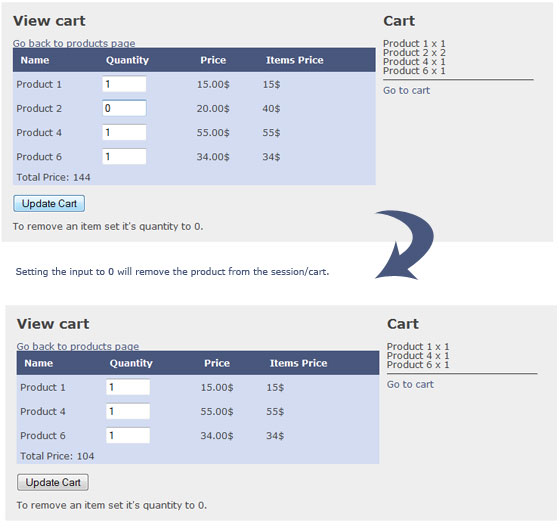The height and width of the screenshot is (529, 560).
Task: Open lower 'Go back to products page' link
Action: (x=78, y=346)
